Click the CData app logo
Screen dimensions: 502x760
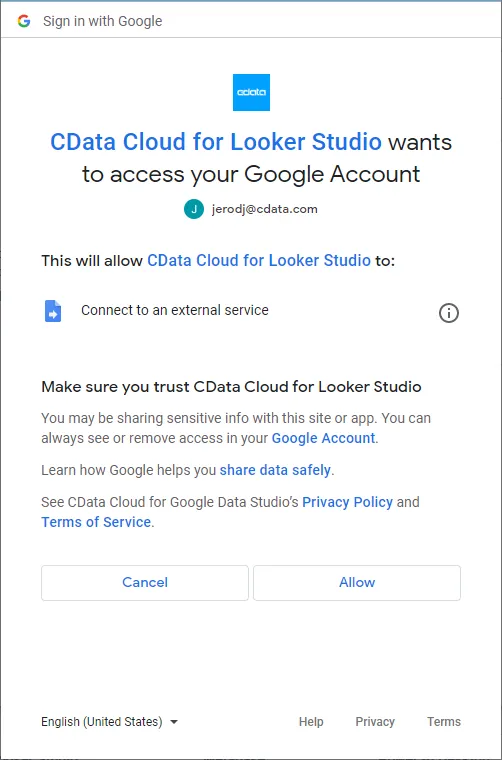tap(251, 92)
